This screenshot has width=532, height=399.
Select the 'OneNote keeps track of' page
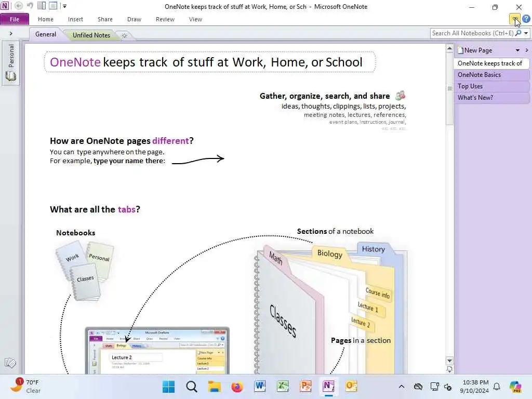491,63
